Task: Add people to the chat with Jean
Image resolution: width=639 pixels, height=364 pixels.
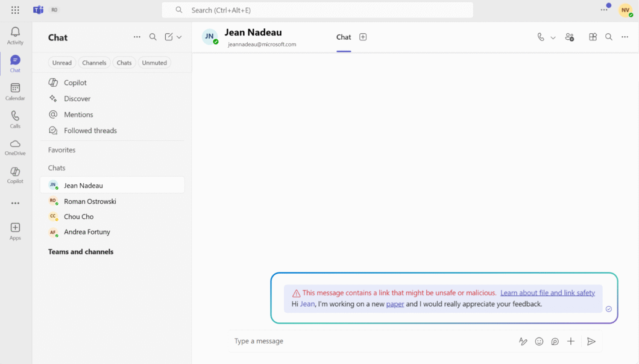Action: [x=570, y=37]
